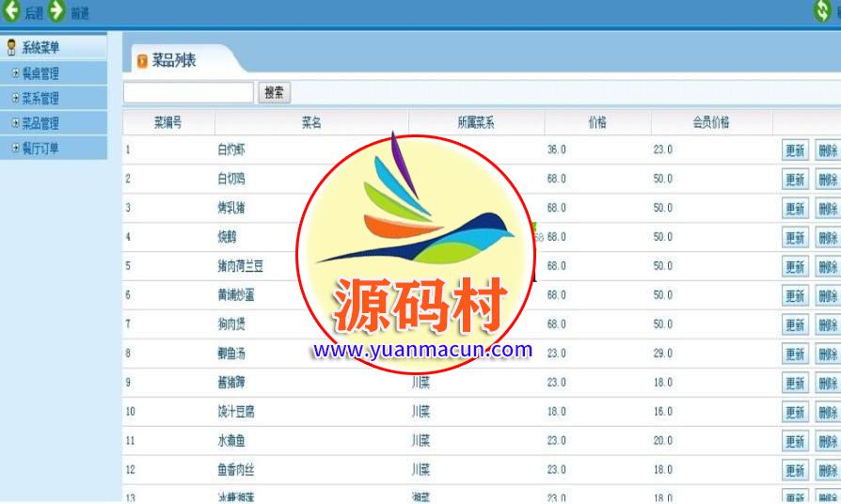The image size is (841, 504).
Task: Click 更新 button for dish 白灼虾
Action: (x=795, y=150)
